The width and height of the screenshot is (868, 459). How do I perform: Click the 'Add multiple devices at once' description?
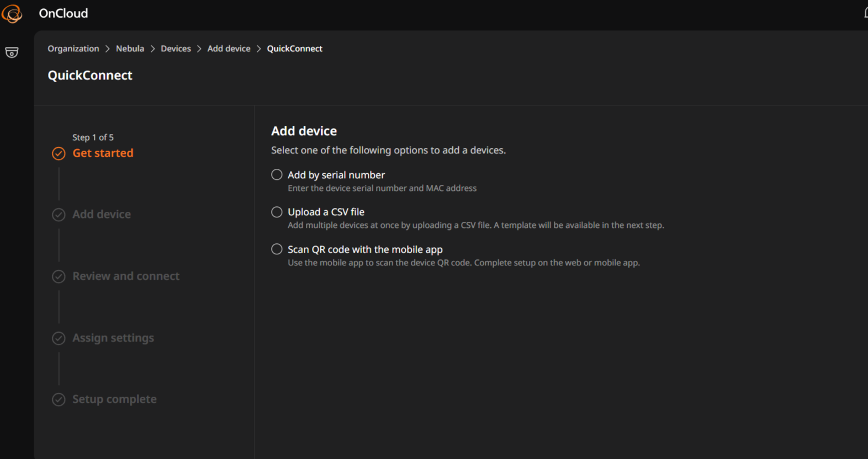coord(476,225)
